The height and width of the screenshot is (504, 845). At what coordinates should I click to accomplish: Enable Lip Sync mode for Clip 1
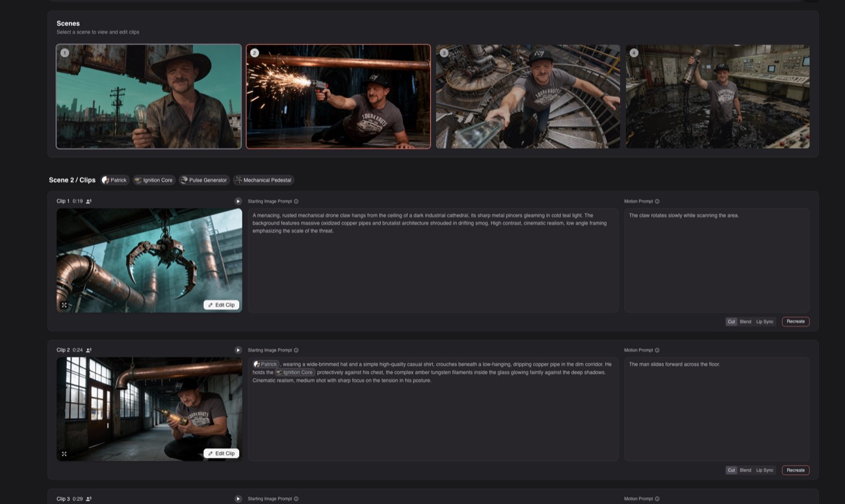pyautogui.click(x=764, y=321)
